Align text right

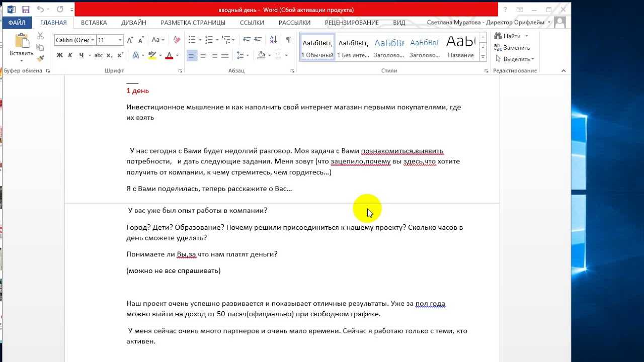(x=214, y=55)
